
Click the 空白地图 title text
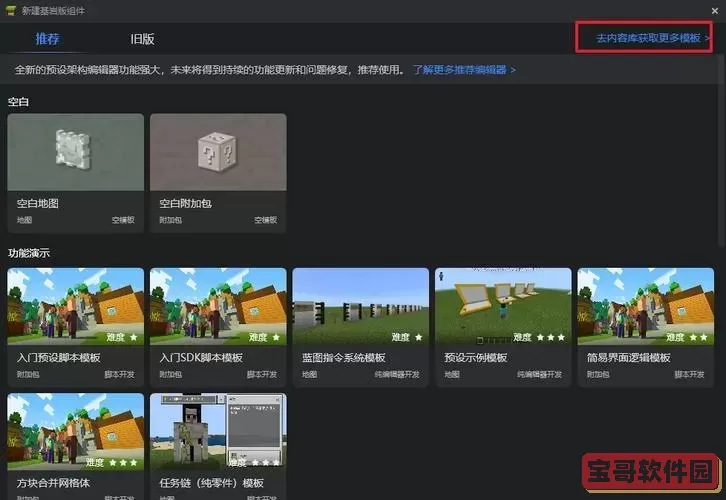point(38,203)
